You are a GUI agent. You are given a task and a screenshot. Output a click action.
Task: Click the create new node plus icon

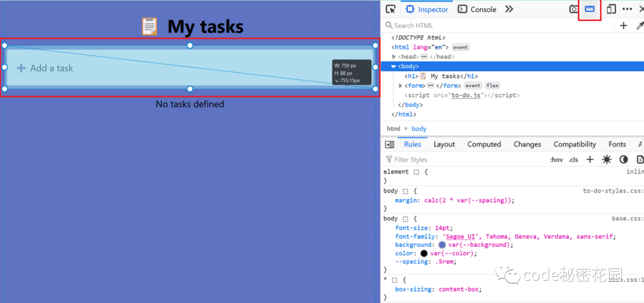624,26
